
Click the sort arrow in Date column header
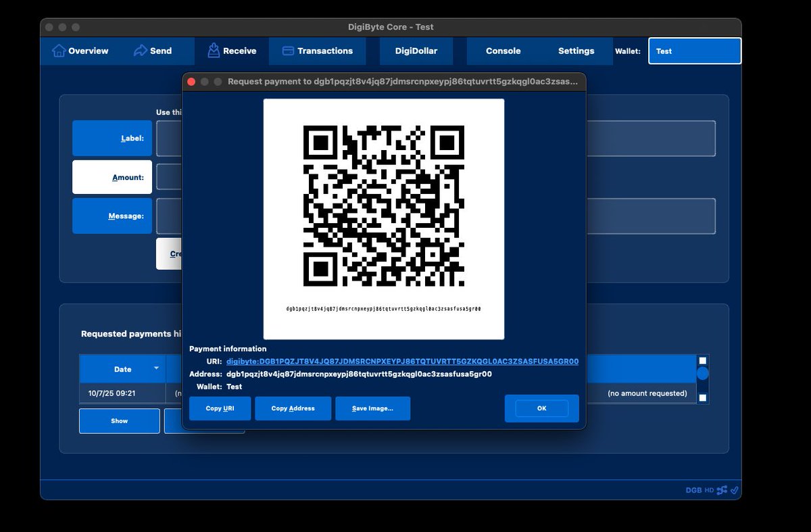(157, 368)
